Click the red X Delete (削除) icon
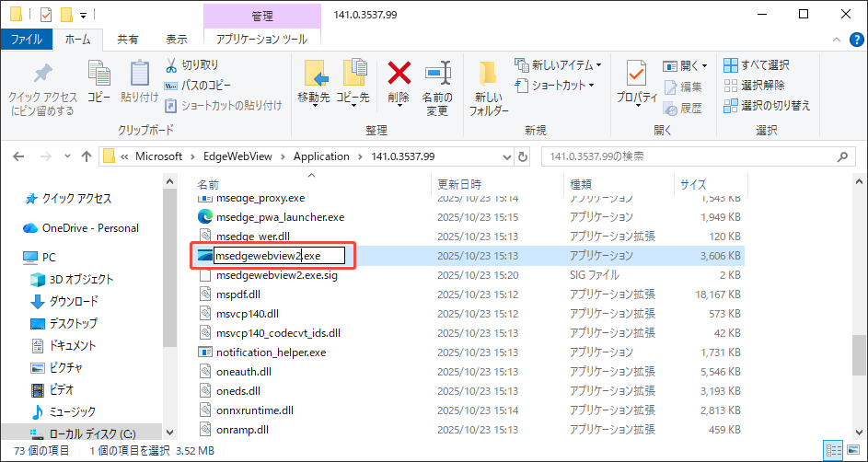868x462 pixels. click(x=399, y=73)
